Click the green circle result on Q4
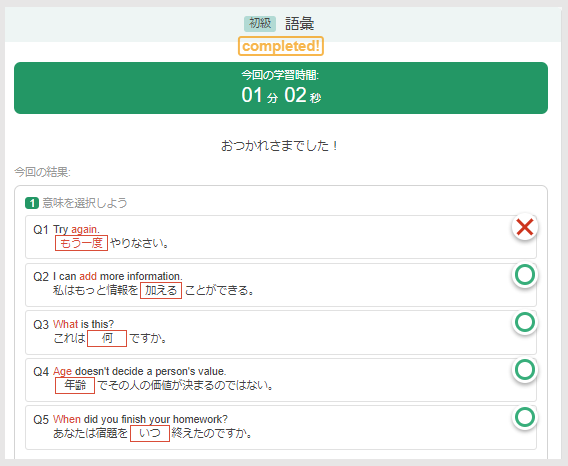This screenshot has height=466, width=568. [x=525, y=370]
